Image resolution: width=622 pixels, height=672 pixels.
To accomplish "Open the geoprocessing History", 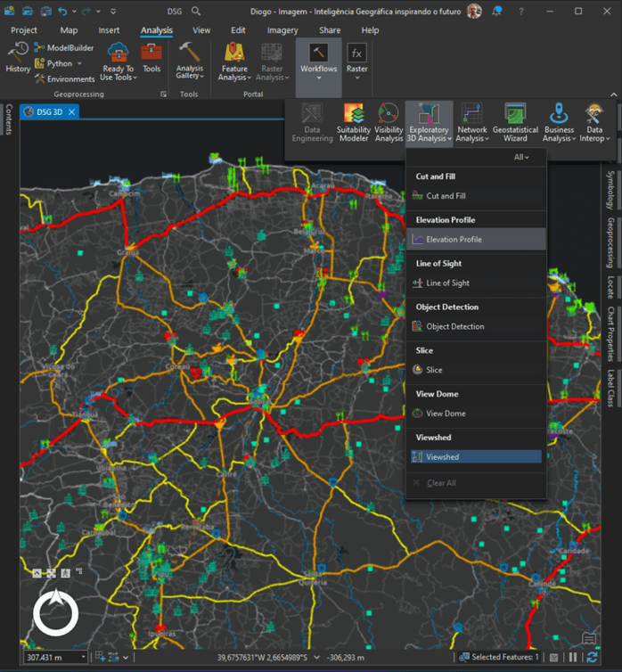I will [18, 56].
